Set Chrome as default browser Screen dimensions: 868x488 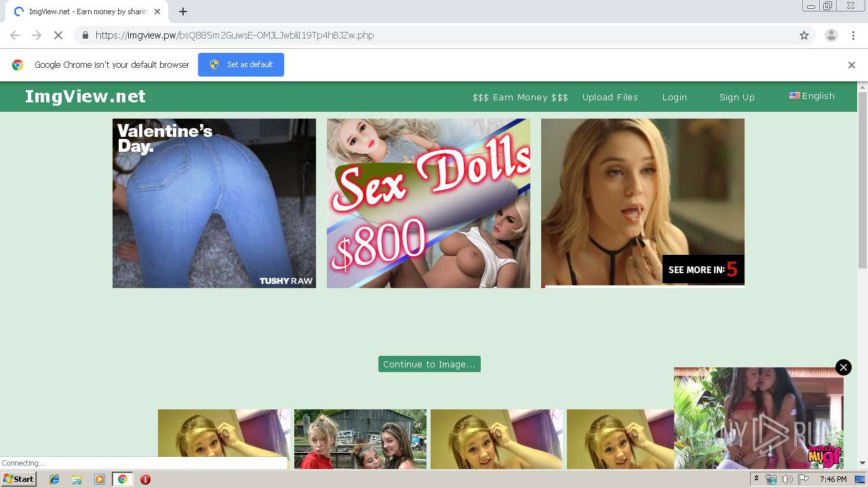(241, 64)
